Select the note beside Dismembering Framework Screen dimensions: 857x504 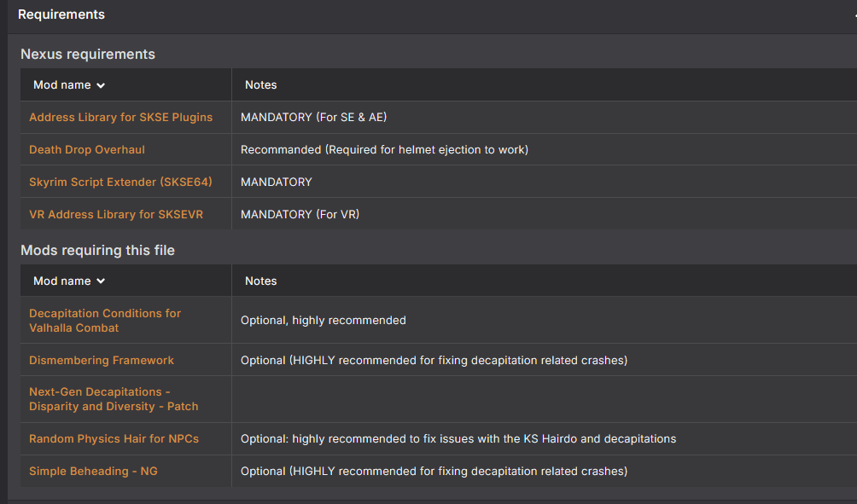434,361
